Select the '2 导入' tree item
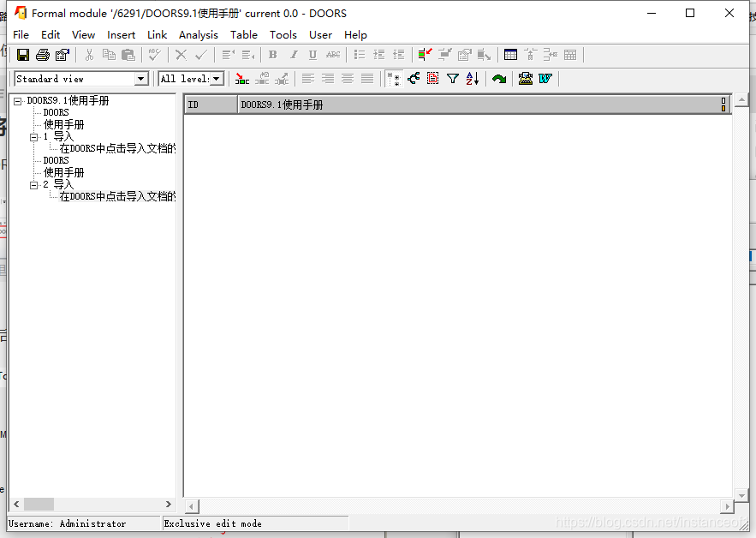This screenshot has height=538, width=756. pos(62,183)
